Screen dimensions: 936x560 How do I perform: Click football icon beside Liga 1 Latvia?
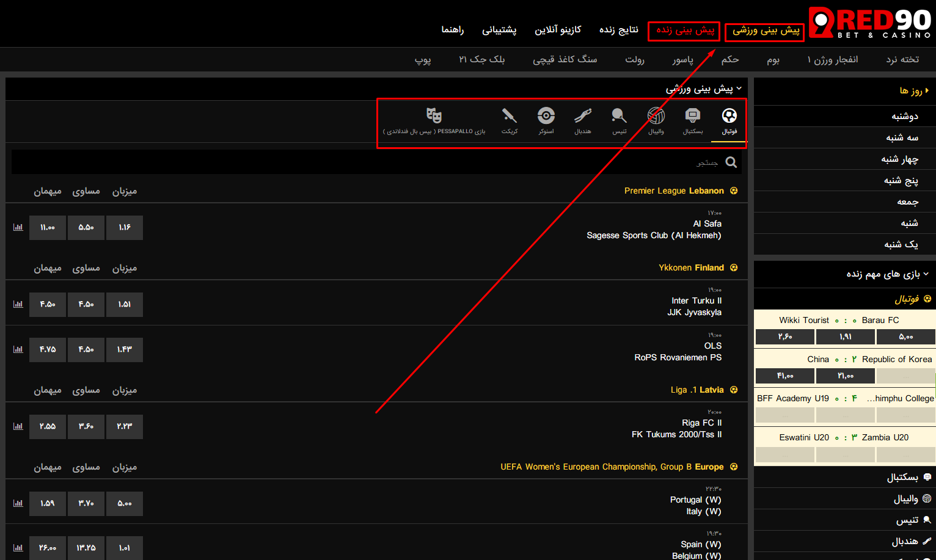734,390
